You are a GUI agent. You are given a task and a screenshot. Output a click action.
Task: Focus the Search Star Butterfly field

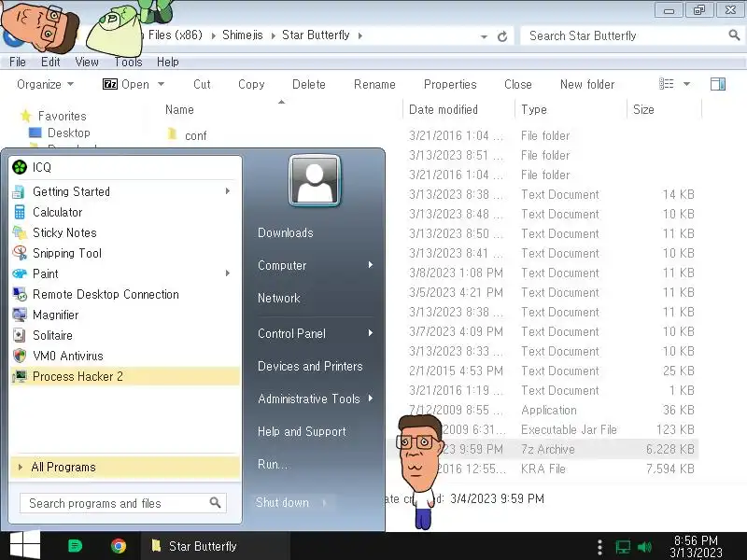[631, 35]
